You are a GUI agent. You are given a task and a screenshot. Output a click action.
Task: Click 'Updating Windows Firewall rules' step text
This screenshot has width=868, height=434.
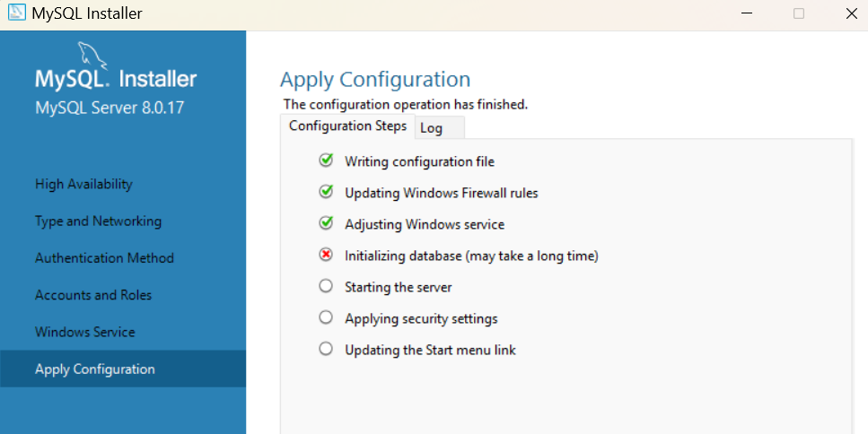(x=442, y=193)
